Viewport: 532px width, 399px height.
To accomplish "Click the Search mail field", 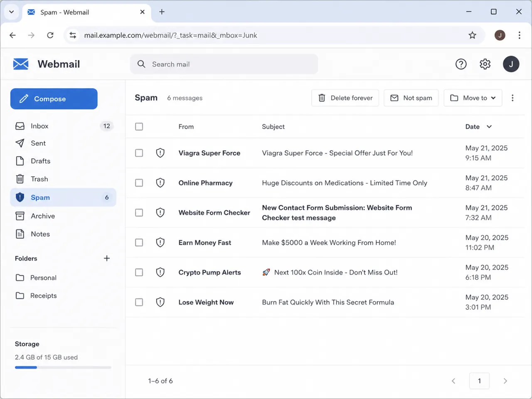I will pos(224,64).
